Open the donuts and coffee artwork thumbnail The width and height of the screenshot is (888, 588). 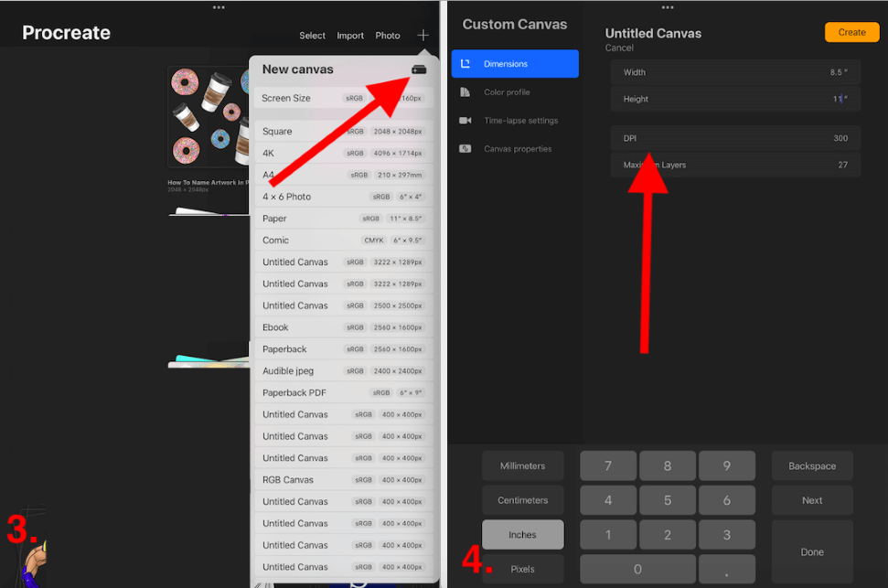coord(209,117)
